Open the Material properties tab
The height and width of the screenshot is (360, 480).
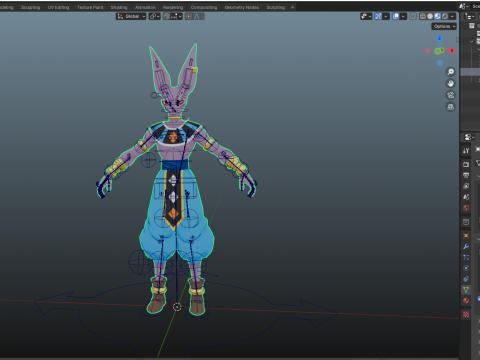pos(466,301)
